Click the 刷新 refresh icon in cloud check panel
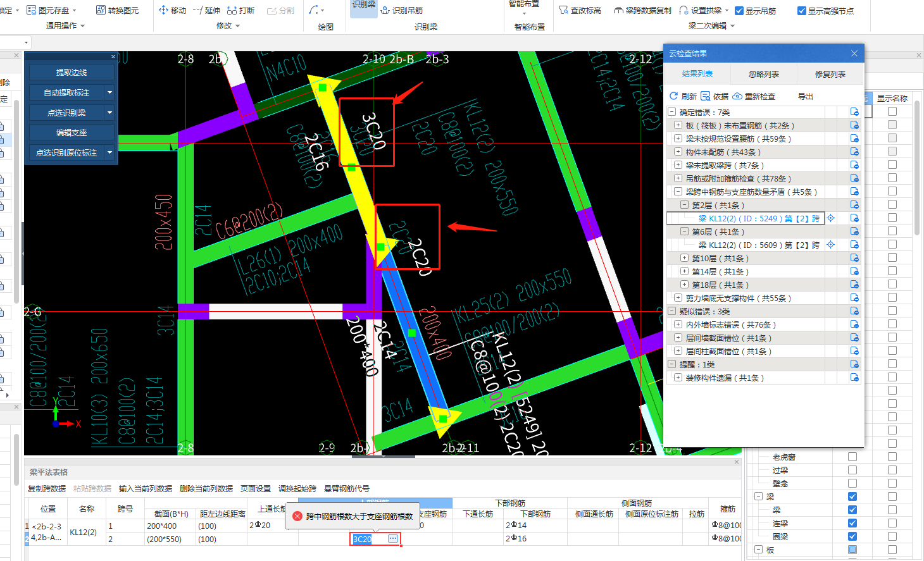 pos(673,96)
